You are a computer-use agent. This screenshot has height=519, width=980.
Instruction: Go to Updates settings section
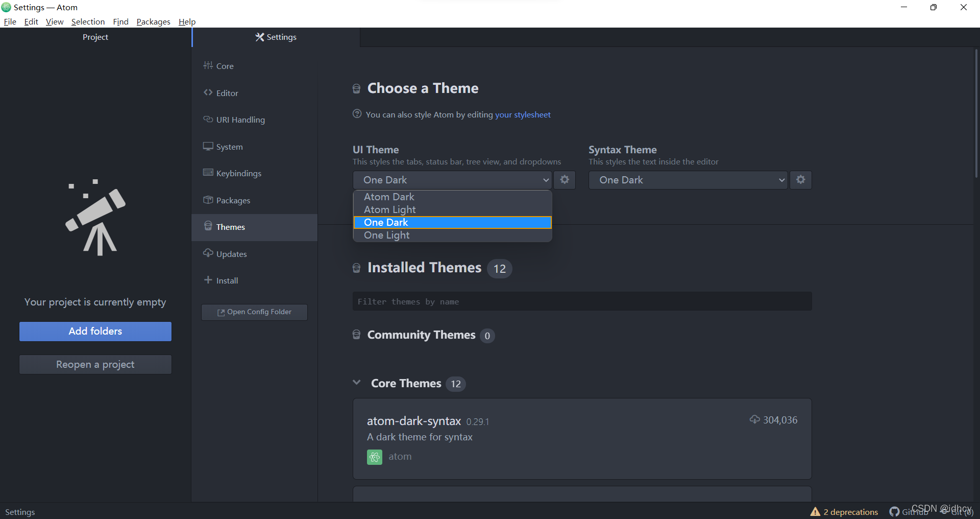tap(254, 254)
